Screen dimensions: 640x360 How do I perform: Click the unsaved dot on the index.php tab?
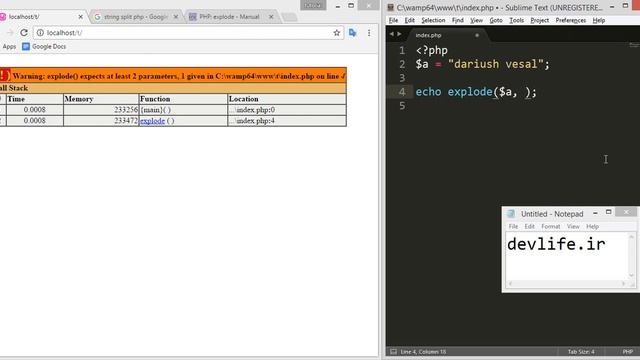(x=477, y=35)
